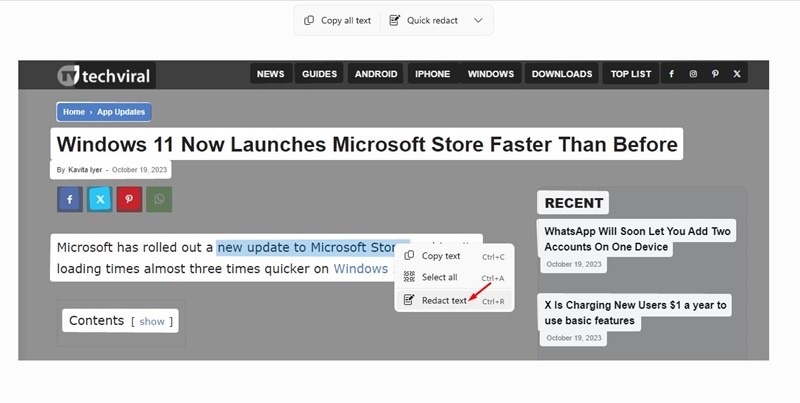The image size is (800, 403).
Task: Click the Facebook icon in header
Action: click(671, 73)
